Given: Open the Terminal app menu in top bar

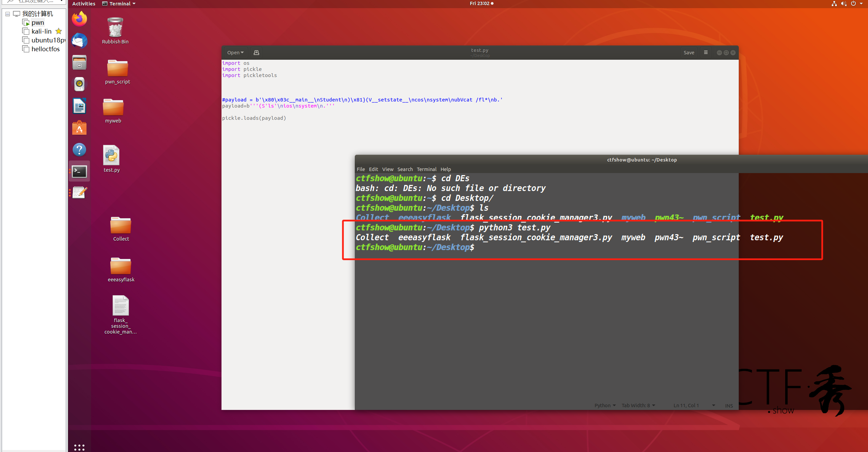Looking at the screenshot, I should click(x=119, y=4).
